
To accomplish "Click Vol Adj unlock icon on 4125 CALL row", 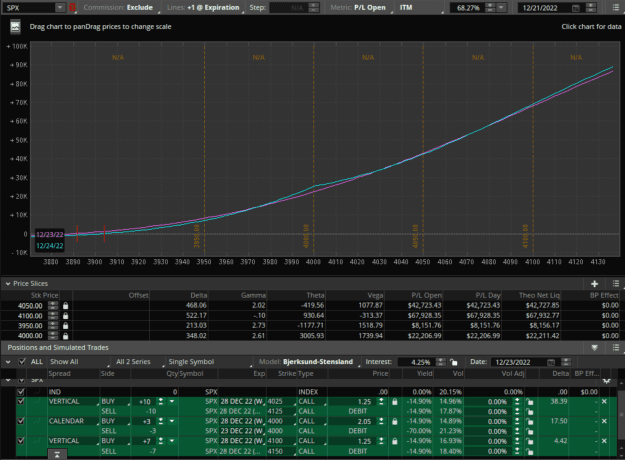I will coord(530,412).
